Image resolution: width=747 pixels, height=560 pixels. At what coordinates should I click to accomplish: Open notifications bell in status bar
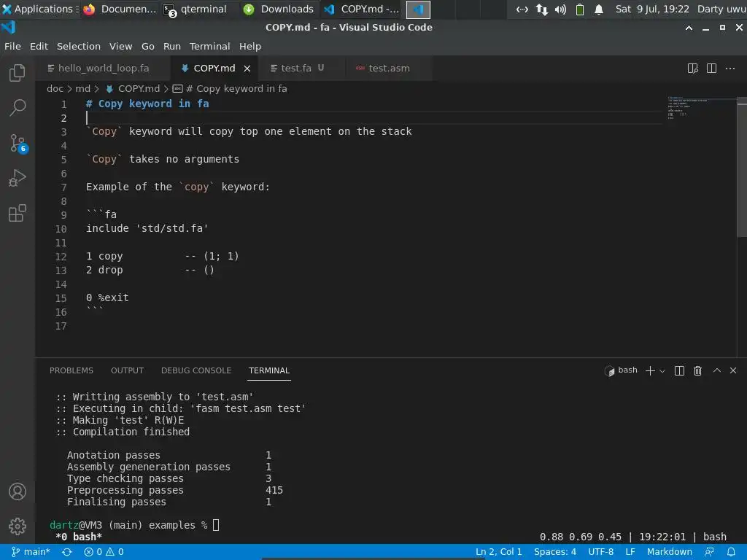pos(731,552)
